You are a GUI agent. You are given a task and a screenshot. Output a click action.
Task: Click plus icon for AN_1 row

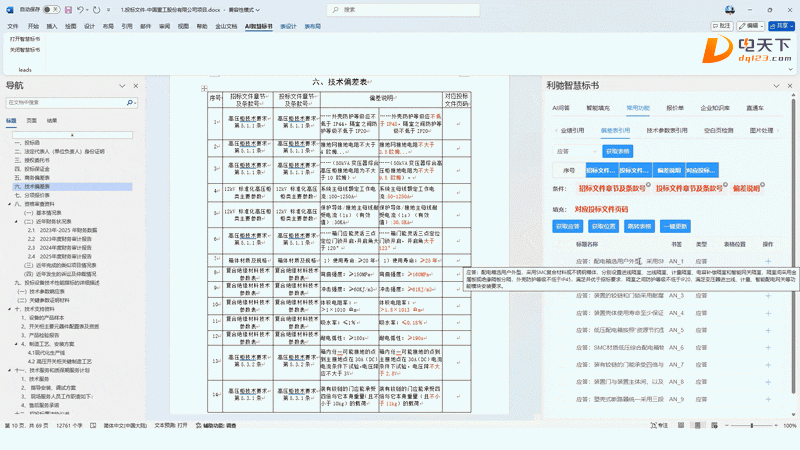coord(768,261)
